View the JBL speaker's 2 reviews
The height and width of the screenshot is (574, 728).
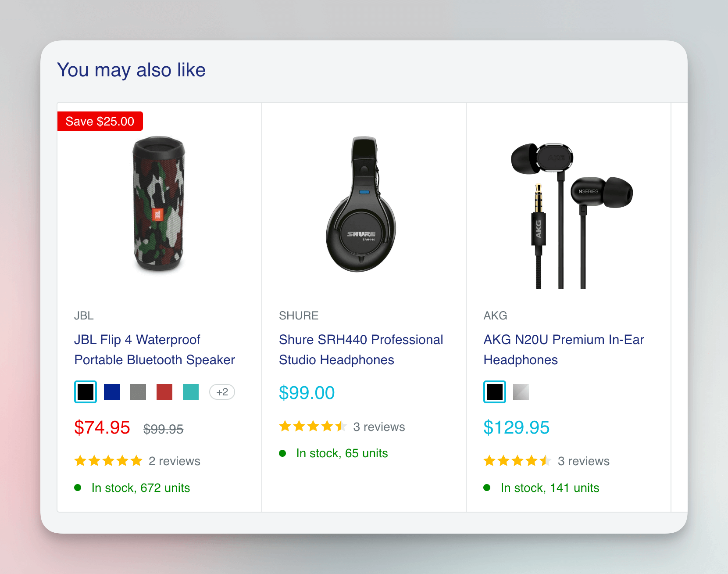(x=174, y=461)
